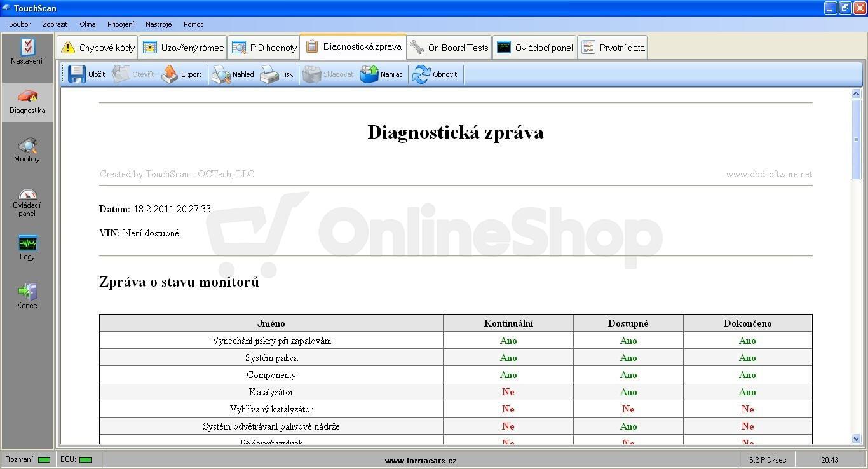
Task: Open the On-Board Tests tab
Action: pos(449,48)
